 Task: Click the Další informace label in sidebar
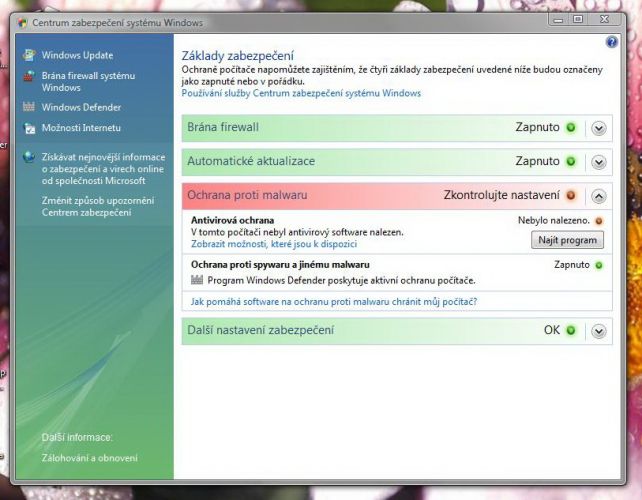coord(77,437)
